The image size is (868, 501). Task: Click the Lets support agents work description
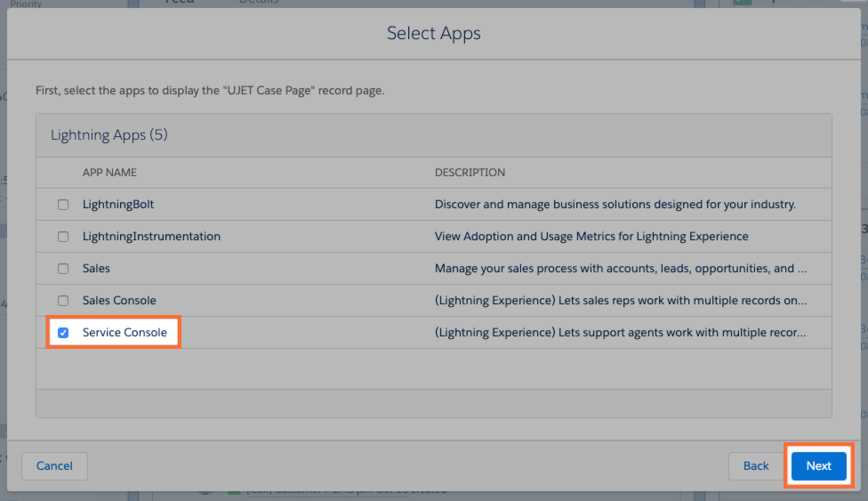[620, 333]
